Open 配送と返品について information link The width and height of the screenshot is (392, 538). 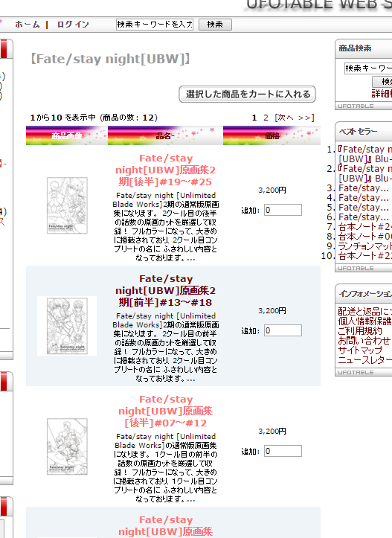click(365, 311)
